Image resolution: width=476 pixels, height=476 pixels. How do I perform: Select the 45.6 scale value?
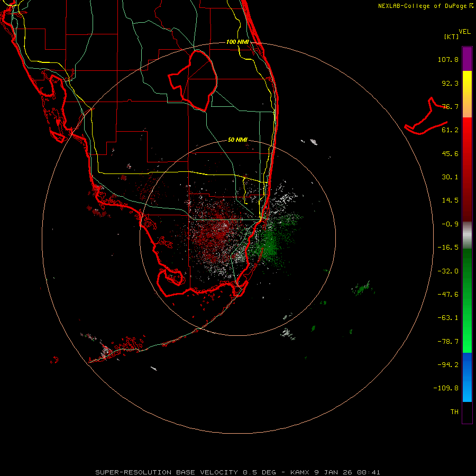click(x=450, y=153)
